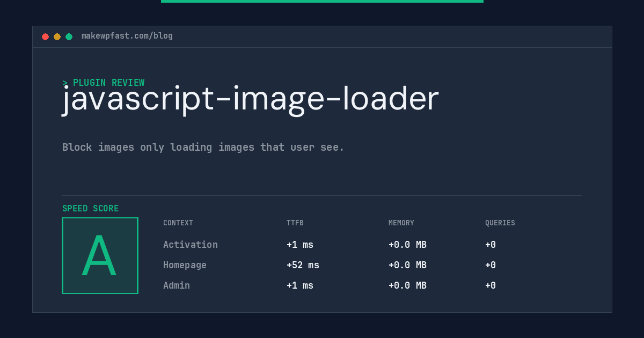Click Admin memory value +0.0 MB
Image resolution: width=644 pixels, height=338 pixels.
pyautogui.click(x=407, y=285)
